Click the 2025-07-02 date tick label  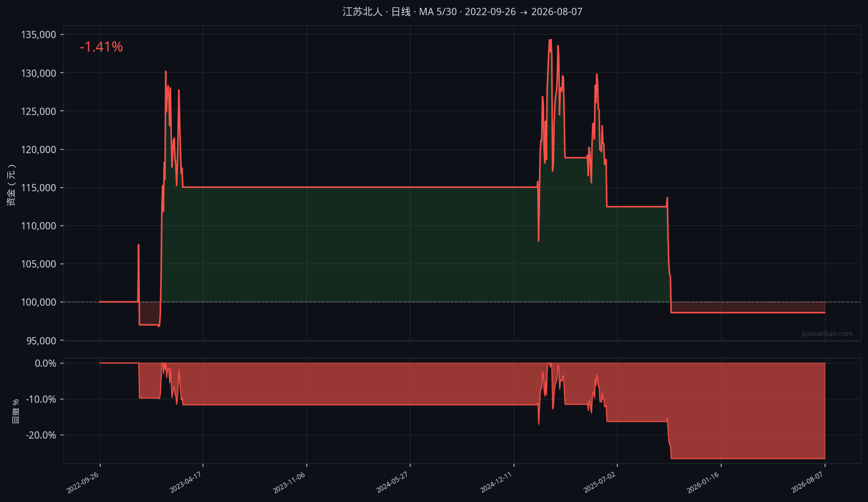(x=600, y=482)
